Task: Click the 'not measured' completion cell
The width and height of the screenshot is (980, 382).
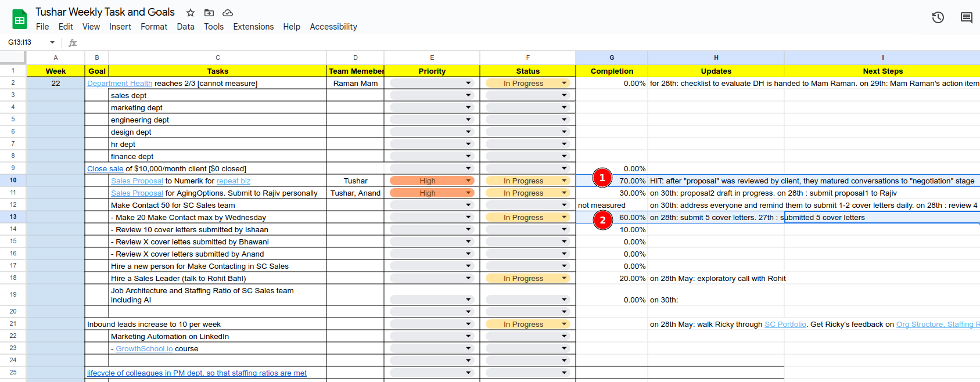Action: 612,206
